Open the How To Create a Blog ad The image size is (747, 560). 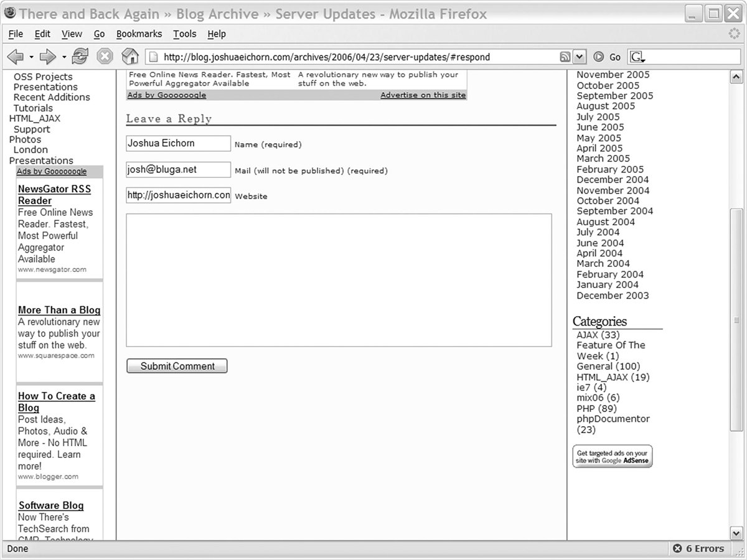pos(57,402)
